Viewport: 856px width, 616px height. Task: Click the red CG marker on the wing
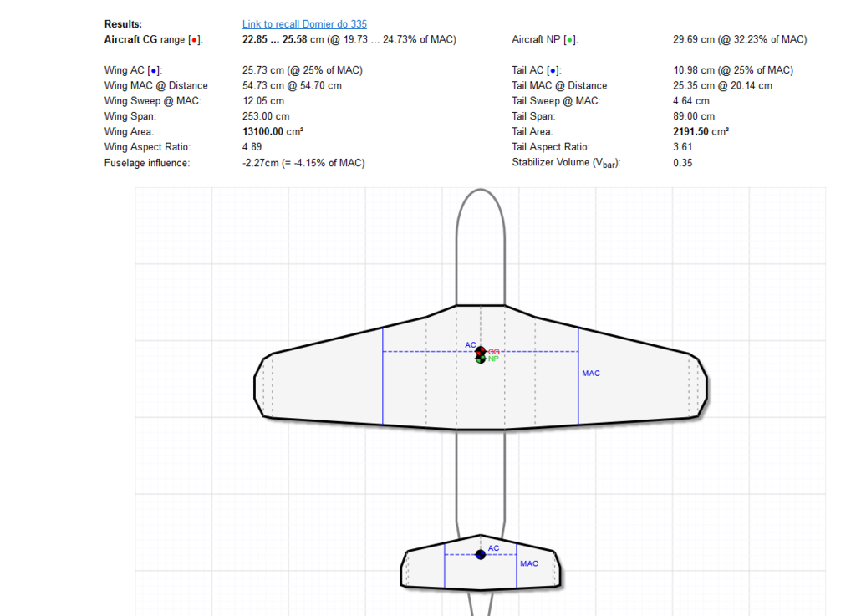[481, 351]
